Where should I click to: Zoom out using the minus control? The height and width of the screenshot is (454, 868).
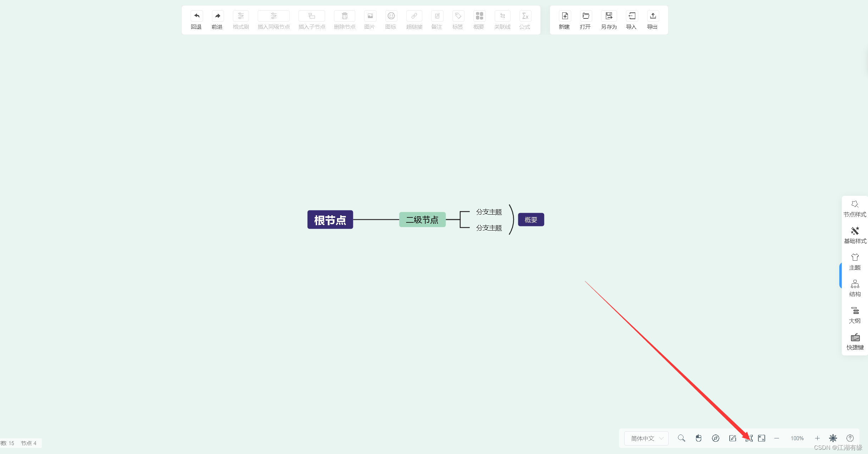click(x=776, y=438)
